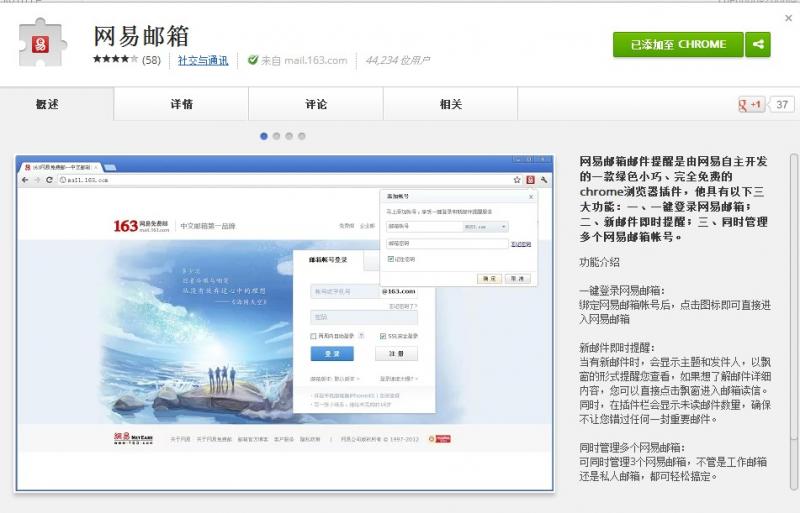Click the 163 mail screenshot preview image
This screenshot has height=513, width=800.
tap(284, 322)
